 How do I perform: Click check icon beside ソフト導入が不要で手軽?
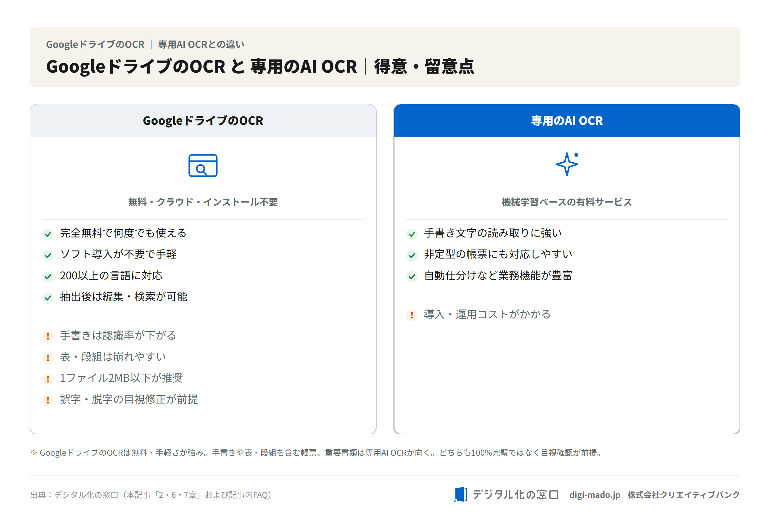pos(48,255)
